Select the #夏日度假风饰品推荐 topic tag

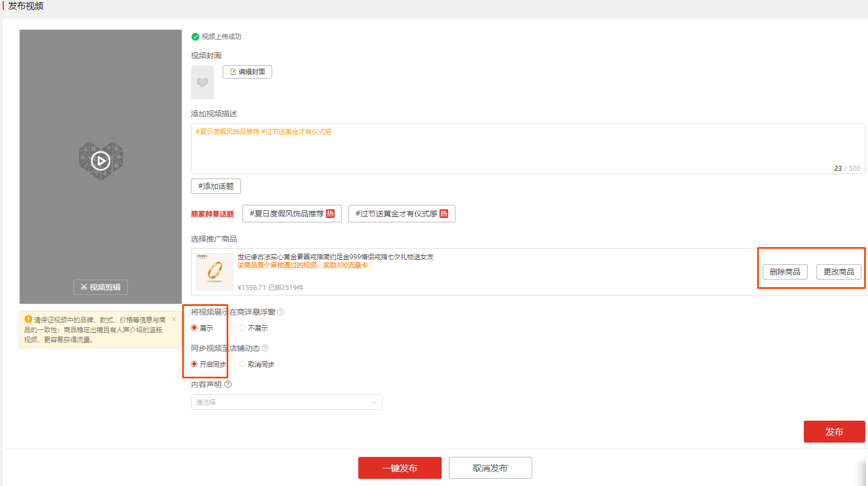pyautogui.click(x=292, y=214)
